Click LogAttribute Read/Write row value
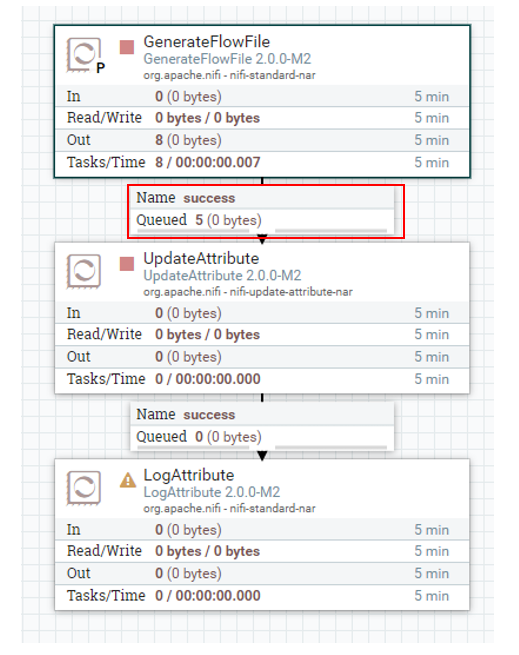519x655 pixels. coord(207,551)
